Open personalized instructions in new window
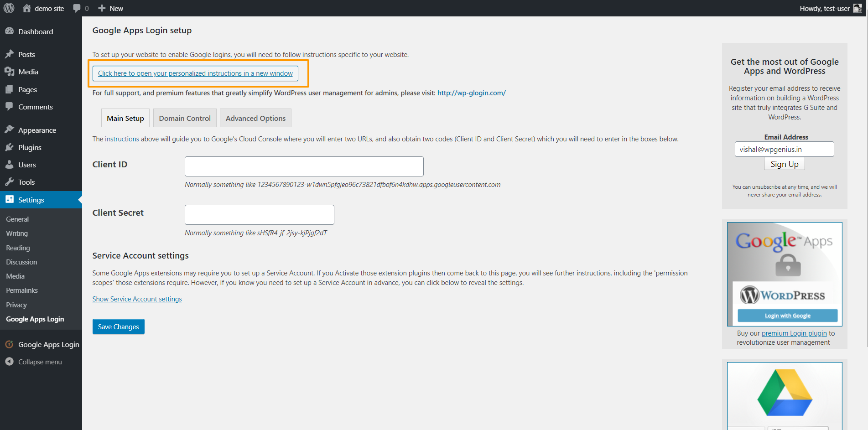The image size is (868, 430). coord(195,73)
